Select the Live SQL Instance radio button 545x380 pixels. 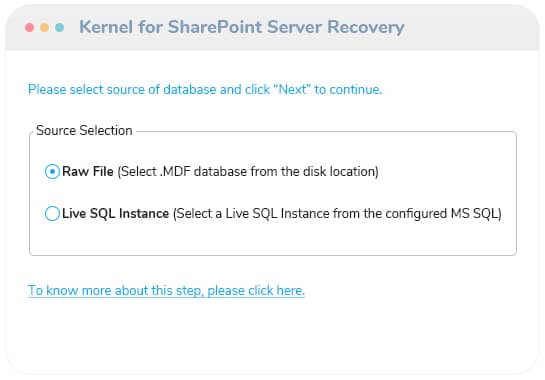click(52, 213)
